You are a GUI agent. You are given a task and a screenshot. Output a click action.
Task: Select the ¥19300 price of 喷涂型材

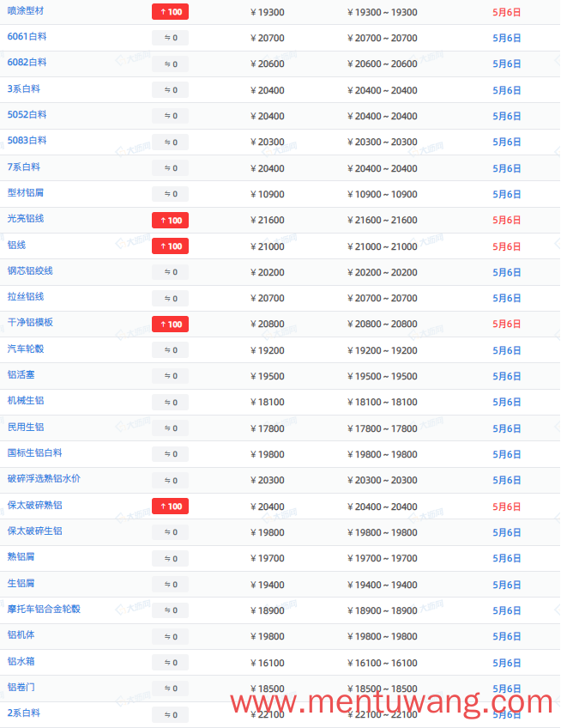pyautogui.click(x=268, y=12)
